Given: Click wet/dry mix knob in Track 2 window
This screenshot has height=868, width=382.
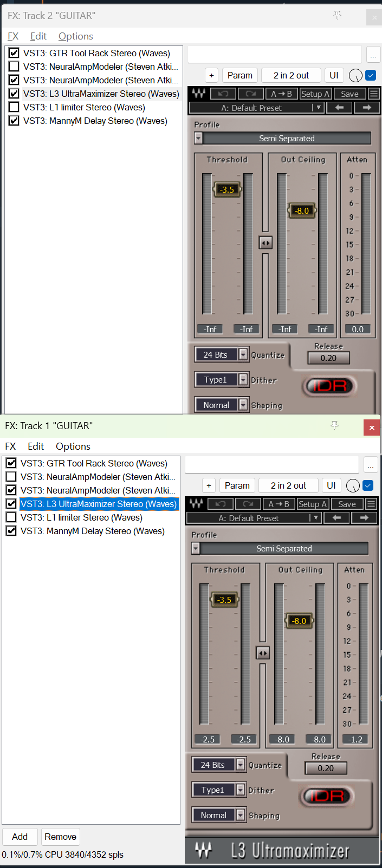Looking at the screenshot, I should [x=355, y=75].
